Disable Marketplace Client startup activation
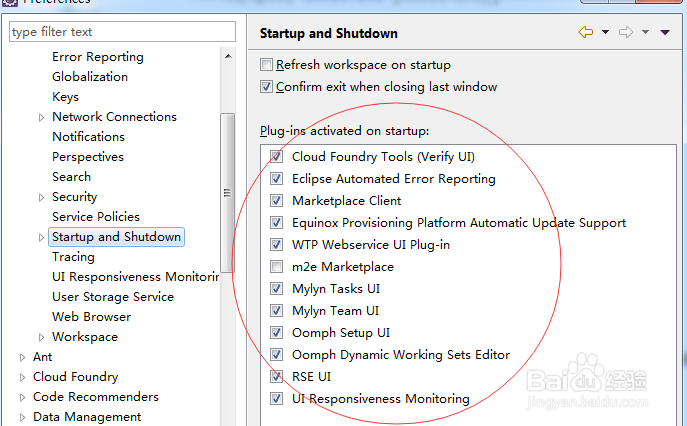The image size is (687, 426). coord(276,201)
